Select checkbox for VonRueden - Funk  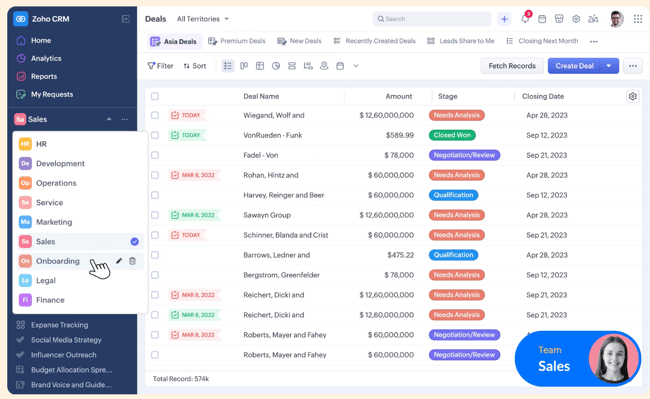(155, 135)
